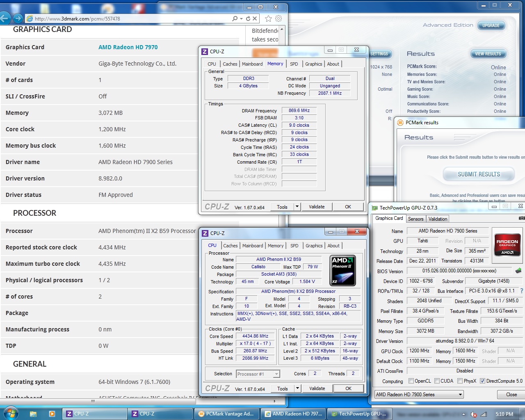525x420 pixels.
Task: Switch to PCMark Vantage taskbar button
Action: [x=227, y=414]
